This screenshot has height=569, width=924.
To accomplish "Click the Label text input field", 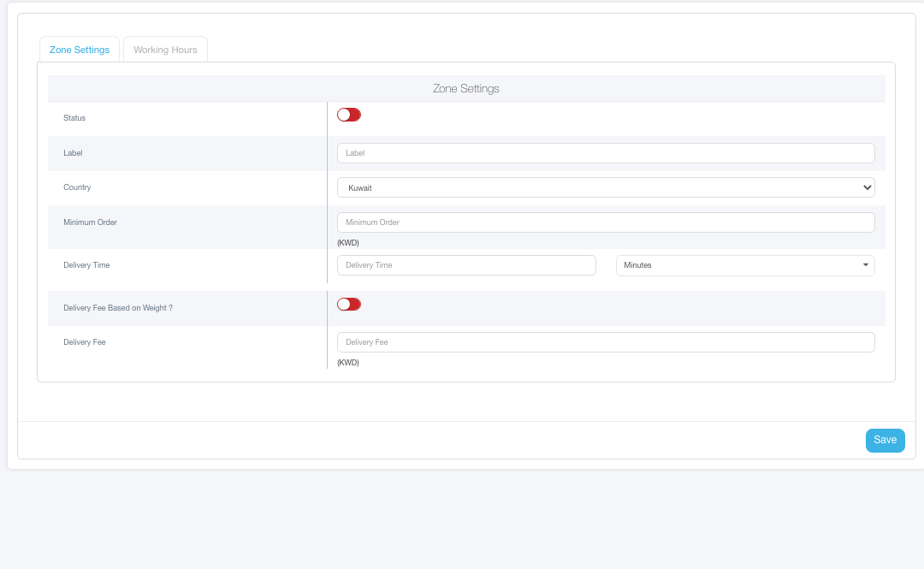I will (606, 153).
